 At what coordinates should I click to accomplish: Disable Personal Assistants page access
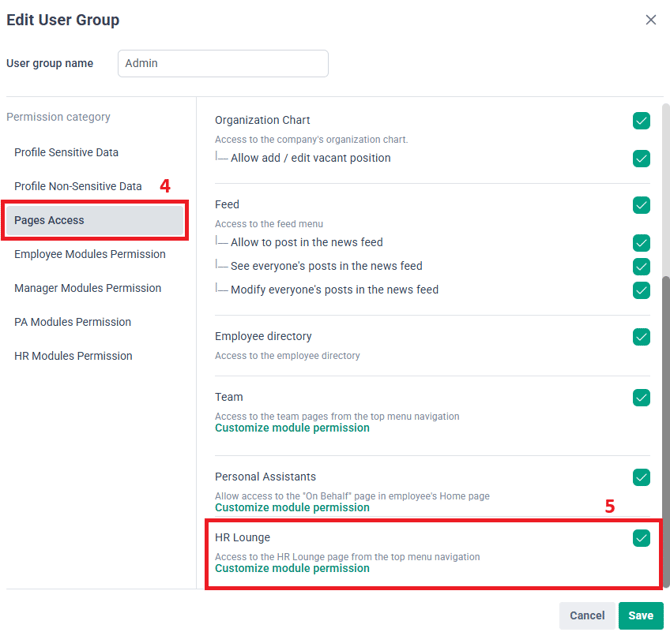coord(641,477)
